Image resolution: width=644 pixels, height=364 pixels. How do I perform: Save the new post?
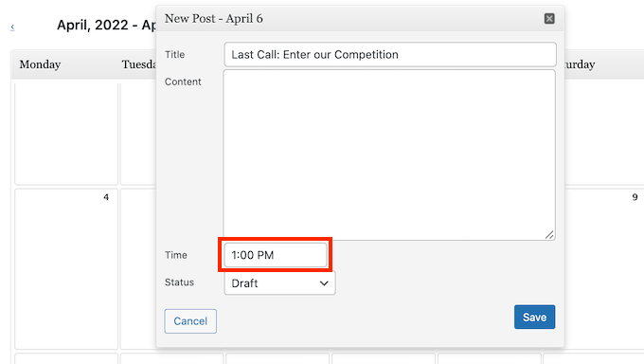coord(534,318)
